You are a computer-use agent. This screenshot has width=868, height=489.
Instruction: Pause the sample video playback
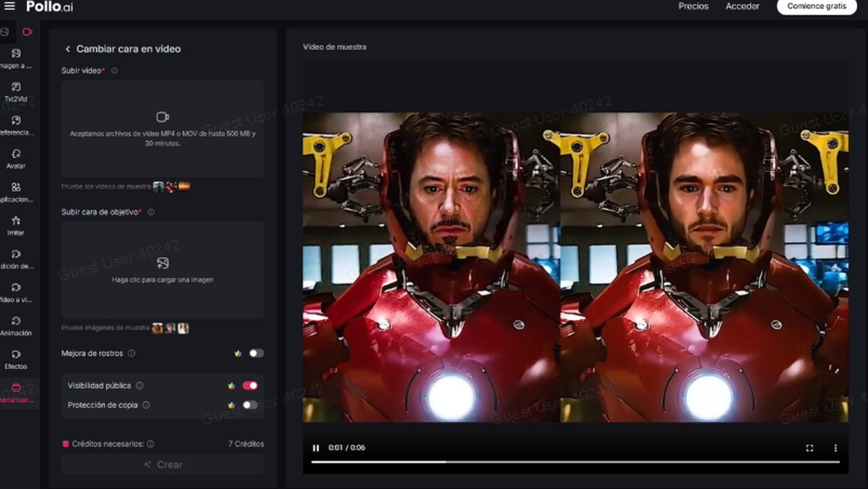tap(316, 448)
